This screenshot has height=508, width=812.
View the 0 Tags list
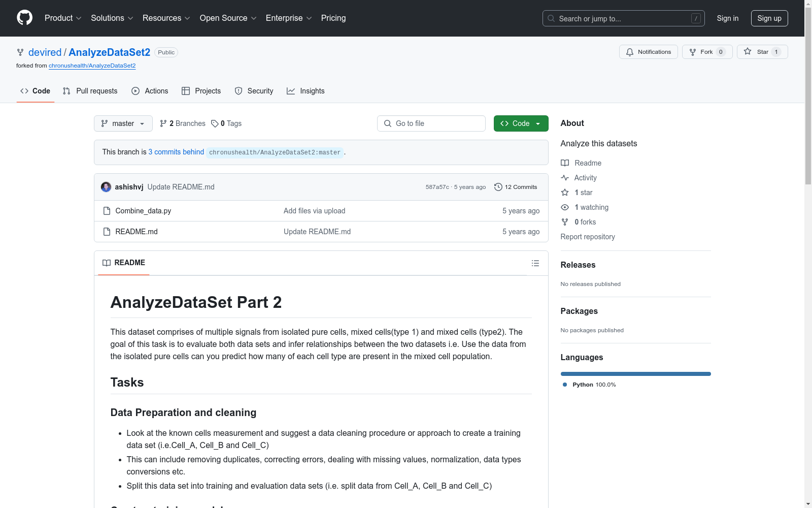point(226,123)
